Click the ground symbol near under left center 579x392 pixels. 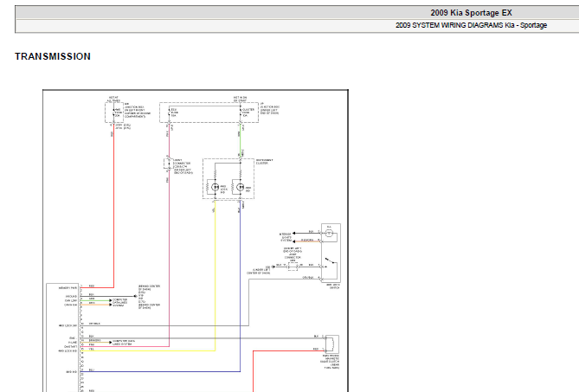click(273, 267)
